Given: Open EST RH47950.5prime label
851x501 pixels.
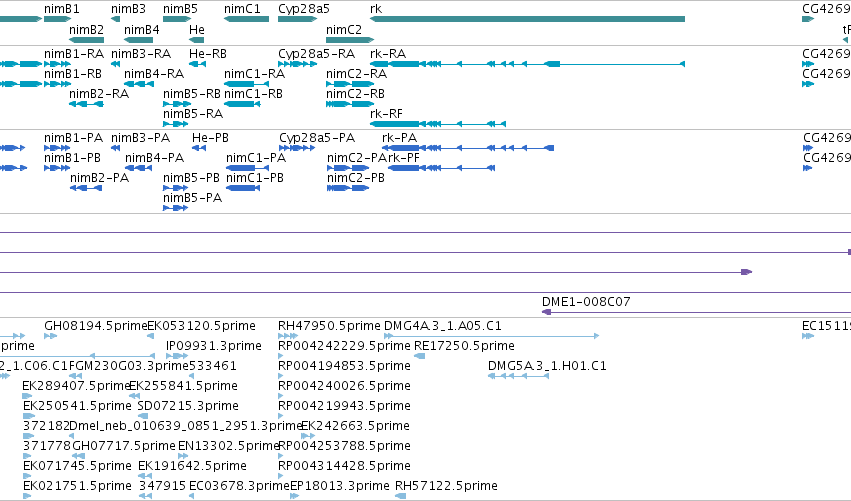Looking at the screenshot, I should (329, 326).
